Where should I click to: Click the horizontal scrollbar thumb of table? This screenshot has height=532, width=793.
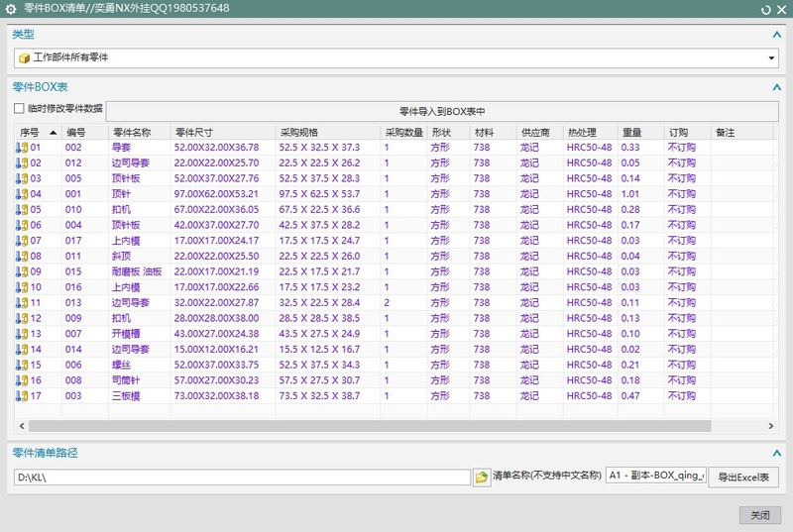coord(370,426)
